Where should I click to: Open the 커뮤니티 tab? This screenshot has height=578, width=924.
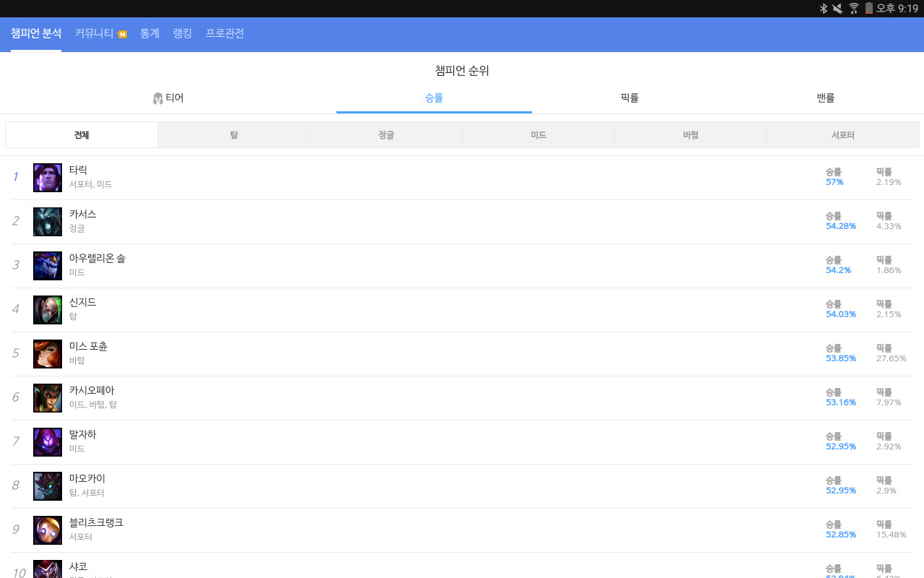94,33
